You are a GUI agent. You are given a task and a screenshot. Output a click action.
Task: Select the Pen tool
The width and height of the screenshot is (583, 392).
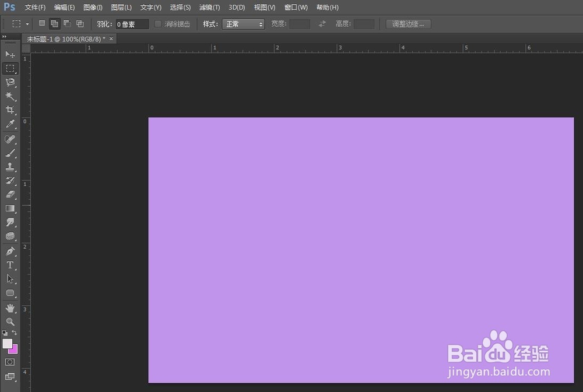pyautogui.click(x=10, y=252)
